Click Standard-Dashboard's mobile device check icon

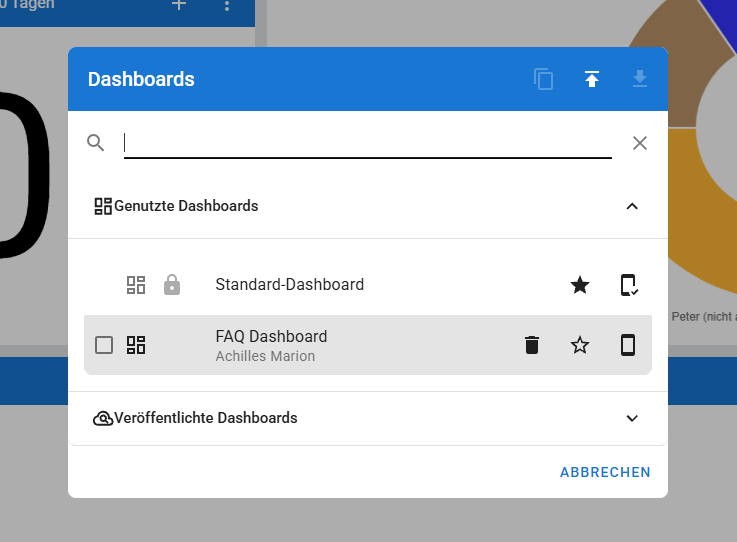(x=629, y=285)
